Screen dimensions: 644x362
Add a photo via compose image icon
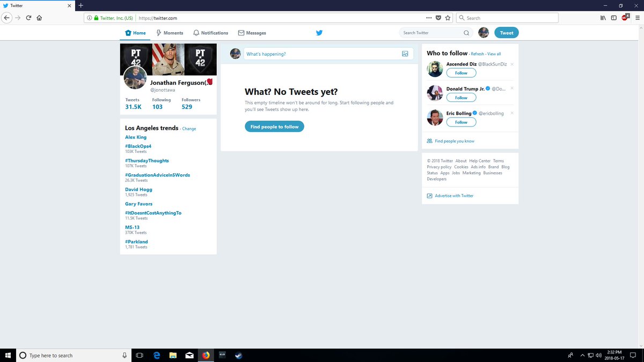[x=405, y=54]
